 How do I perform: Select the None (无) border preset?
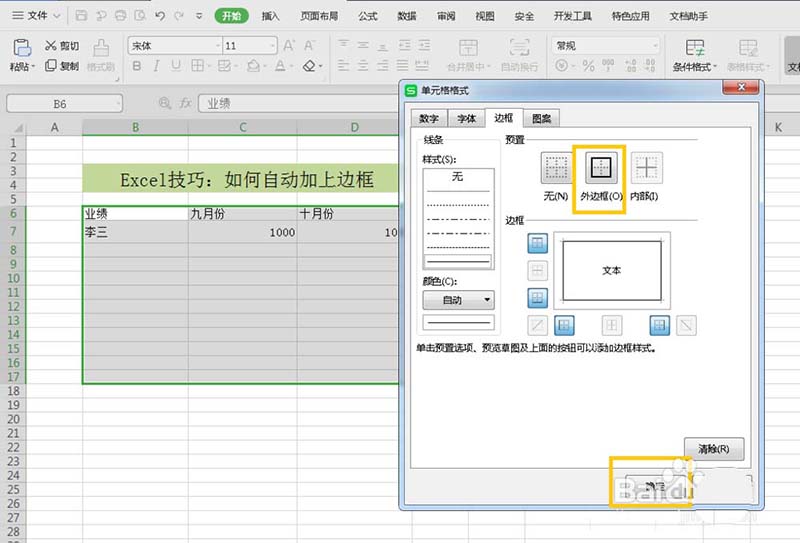pyautogui.click(x=556, y=168)
